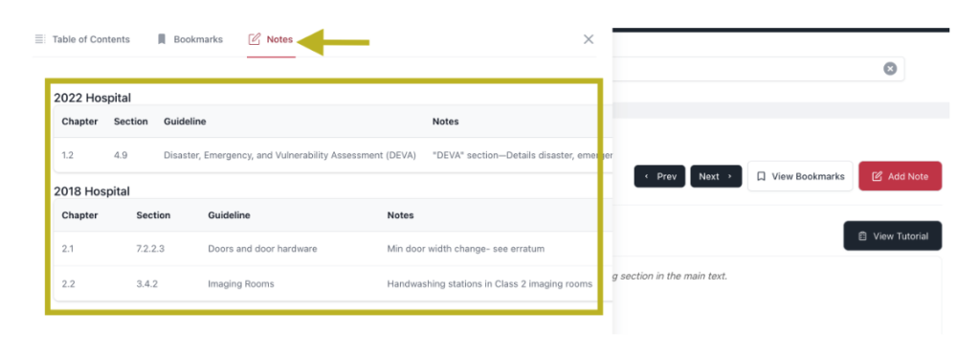Go to previous section with Prev
This screenshot has height=358, width=980.
click(660, 176)
